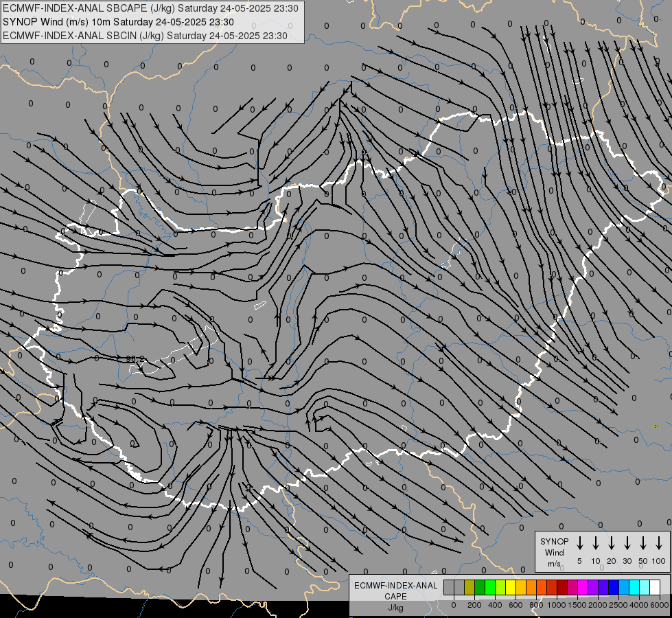The width and height of the screenshot is (672, 618).
Task: Click the SYNOP Wind m/s legend title
Action: [554, 552]
